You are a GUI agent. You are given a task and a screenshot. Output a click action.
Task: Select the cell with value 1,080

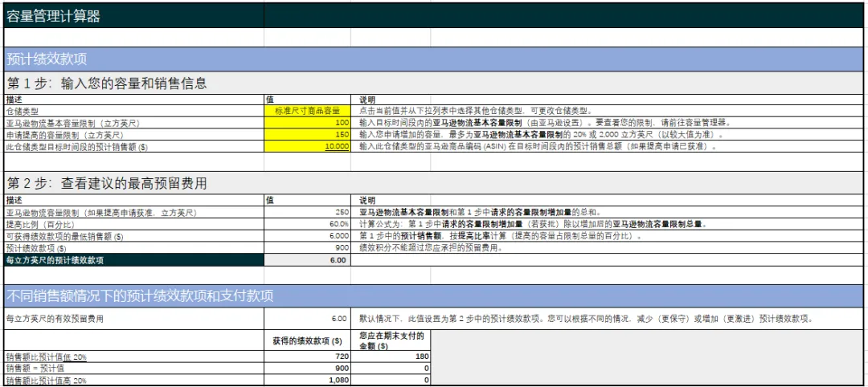pos(307,381)
